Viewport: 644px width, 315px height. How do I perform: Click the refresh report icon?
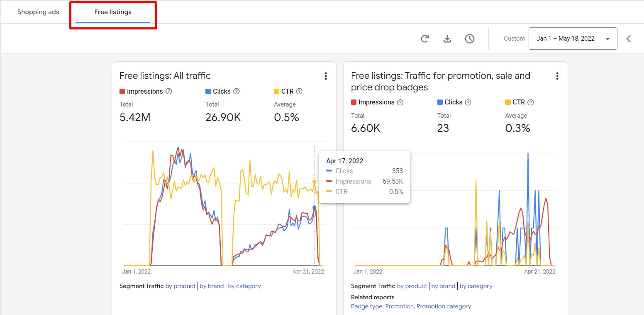[424, 39]
